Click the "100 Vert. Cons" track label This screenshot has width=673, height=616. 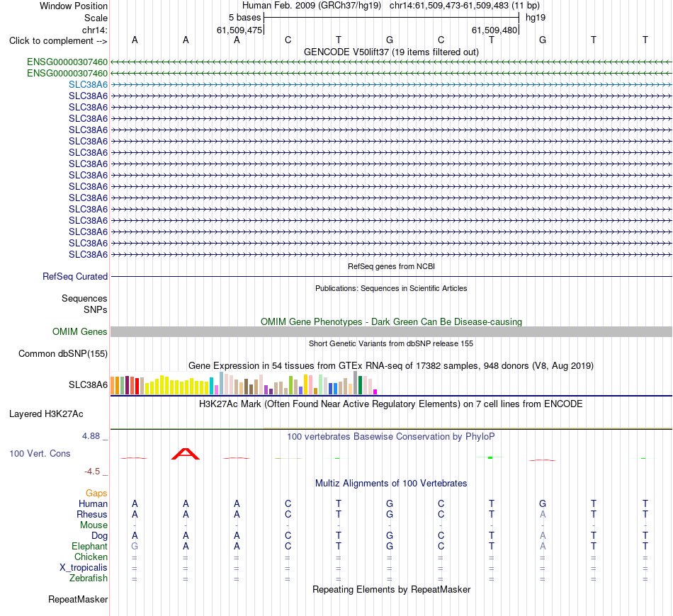pos(40,453)
